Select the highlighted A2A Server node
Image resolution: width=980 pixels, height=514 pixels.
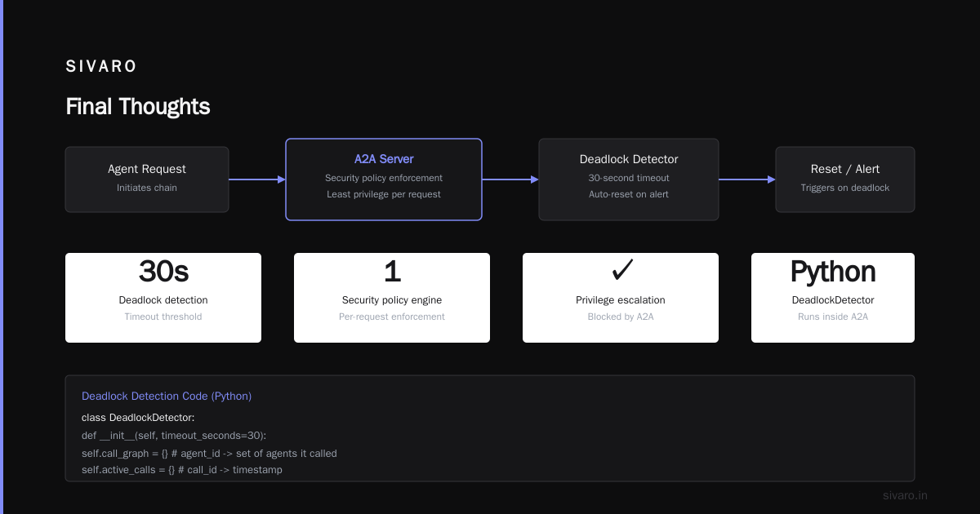pyautogui.click(x=384, y=179)
